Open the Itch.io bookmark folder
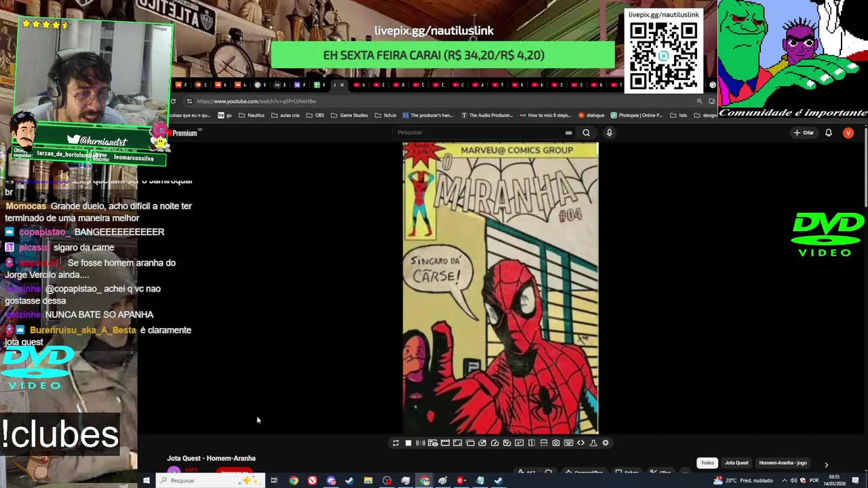 coord(385,115)
